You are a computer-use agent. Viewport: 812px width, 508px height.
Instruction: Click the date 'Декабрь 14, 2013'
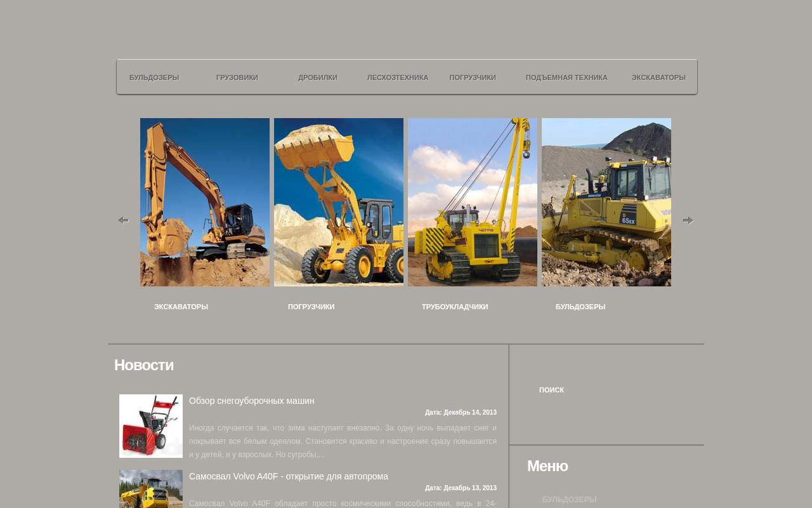pyautogui.click(x=470, y=413)
